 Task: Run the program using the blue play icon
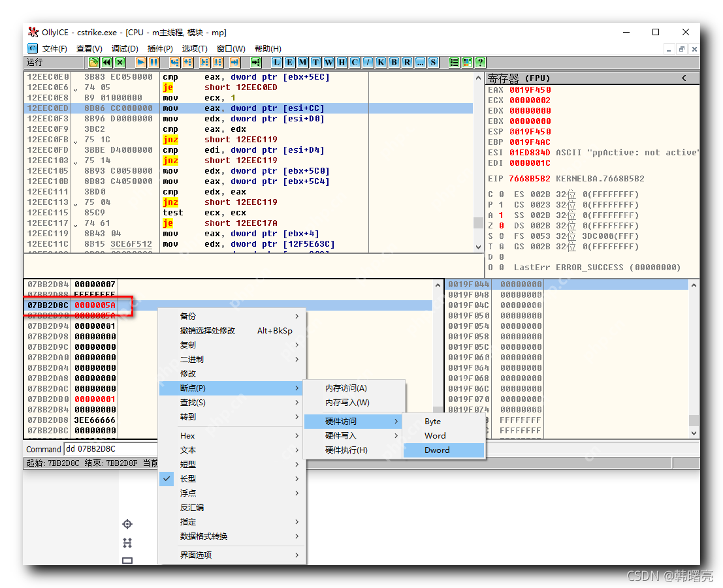(140, 62)
